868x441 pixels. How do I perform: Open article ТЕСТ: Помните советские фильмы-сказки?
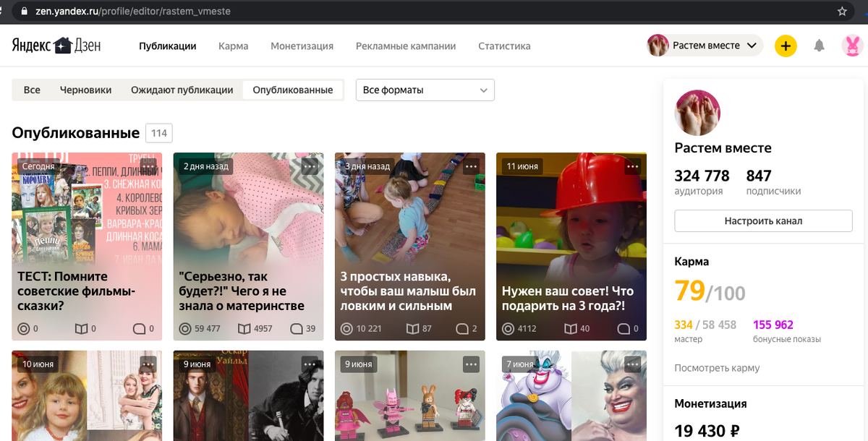point(87,247)
